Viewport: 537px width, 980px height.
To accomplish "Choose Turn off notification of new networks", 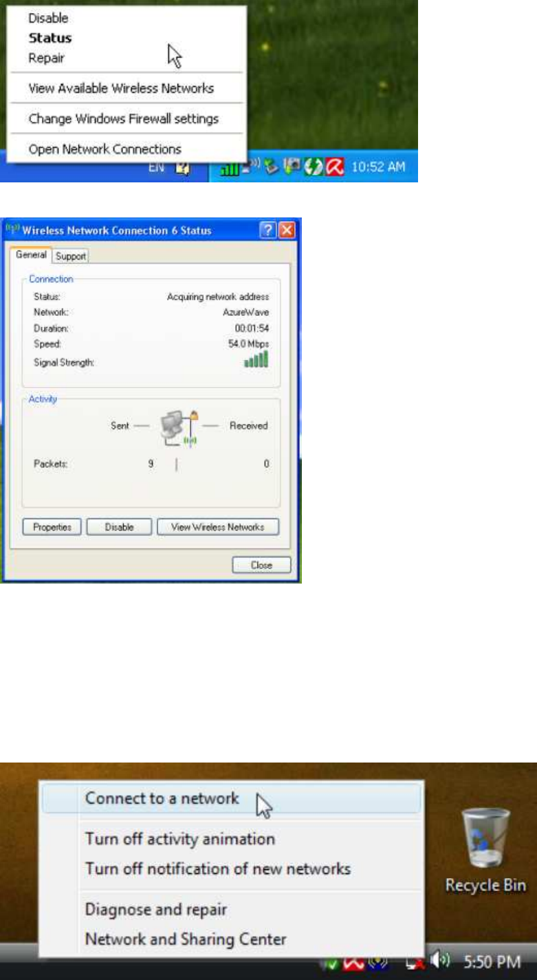I will click(x=218, y=869).
